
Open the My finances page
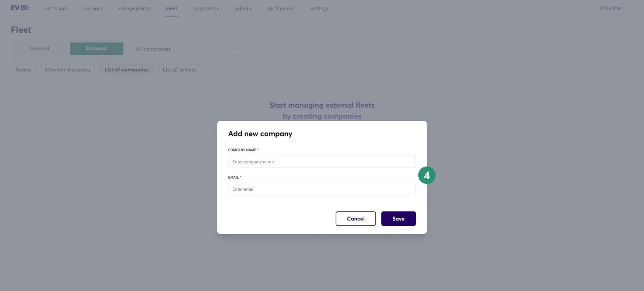(x=281, y=8)
